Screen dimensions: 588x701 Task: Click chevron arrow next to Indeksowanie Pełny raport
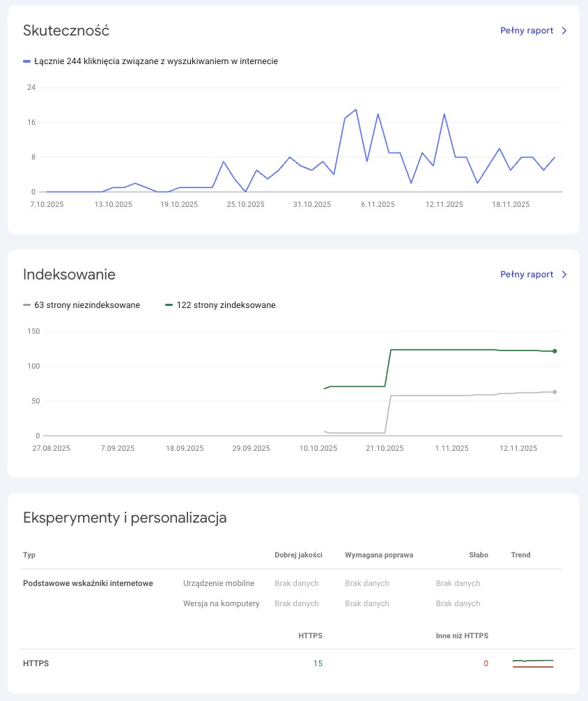point(564,275)
